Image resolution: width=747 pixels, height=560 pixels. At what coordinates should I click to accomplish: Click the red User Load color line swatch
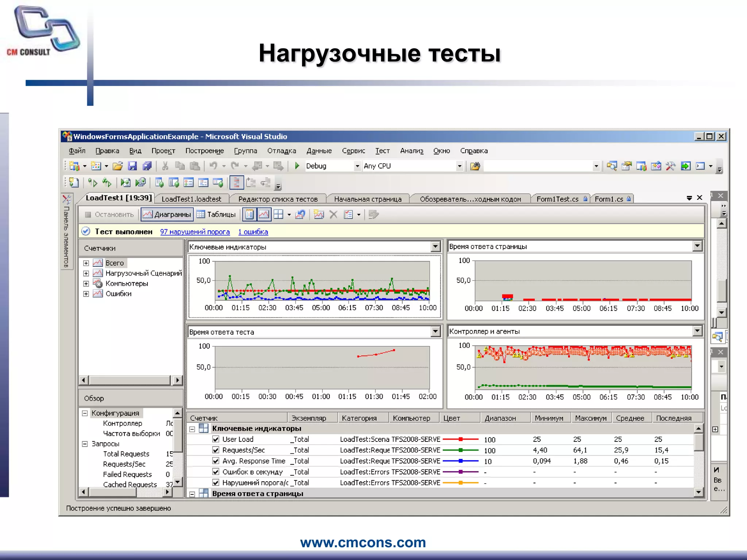click(460, 439)
